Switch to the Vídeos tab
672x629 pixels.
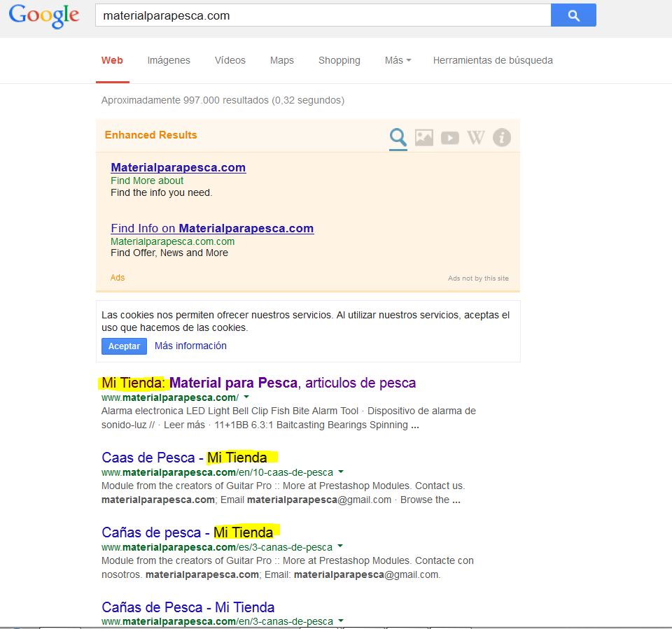230,60
